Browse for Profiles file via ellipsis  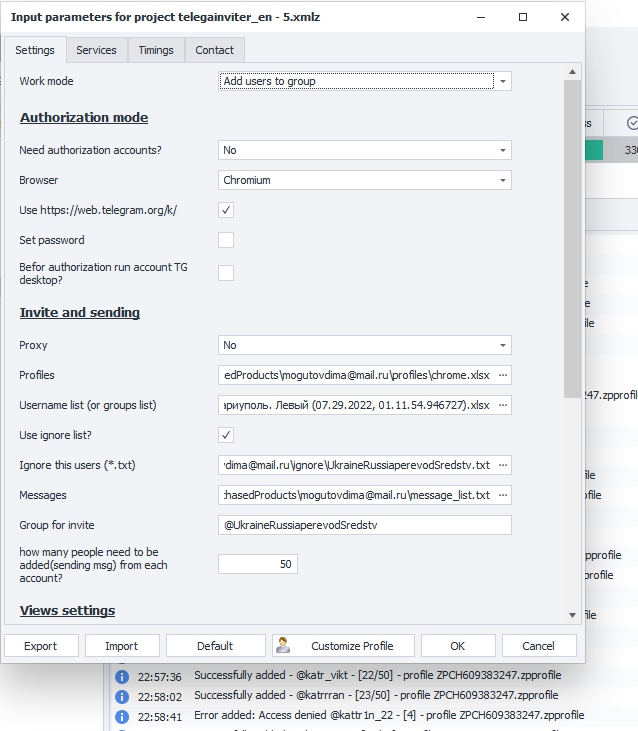pyautogui.click(x=503, y=375)
